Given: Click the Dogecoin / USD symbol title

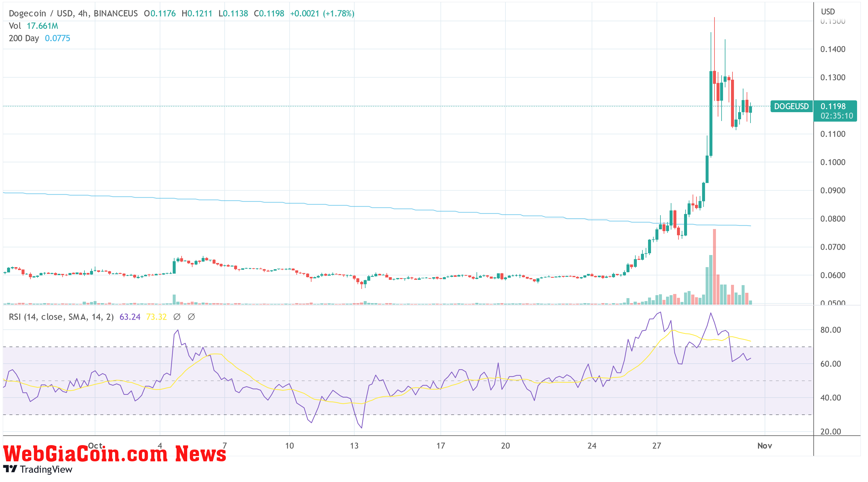Looking at the screenshot, I should tap(40, 14).
